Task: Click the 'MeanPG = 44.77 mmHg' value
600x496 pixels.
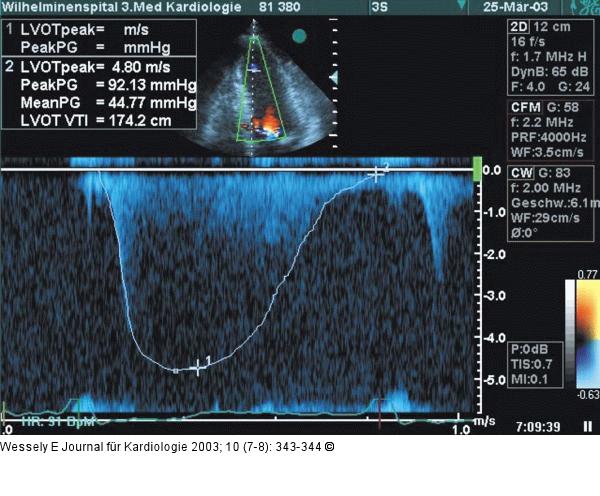Action: [x=108, y=103]
